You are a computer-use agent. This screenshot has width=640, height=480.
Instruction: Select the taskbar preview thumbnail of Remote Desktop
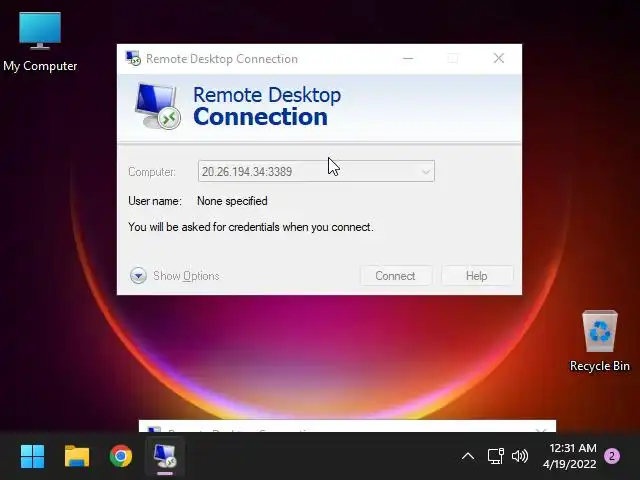click(347, 426)
